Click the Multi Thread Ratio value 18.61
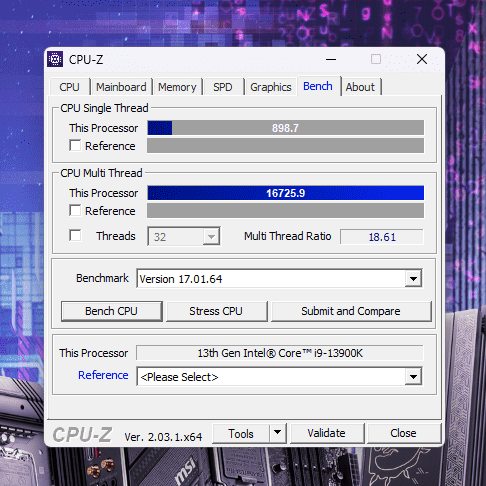The width and height of the screenshot is (486, 486). 382,237
